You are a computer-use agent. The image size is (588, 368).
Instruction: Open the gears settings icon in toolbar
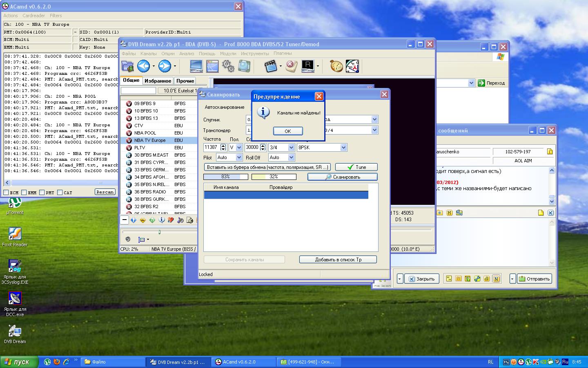pyautogui.click(x=228, y=66)
